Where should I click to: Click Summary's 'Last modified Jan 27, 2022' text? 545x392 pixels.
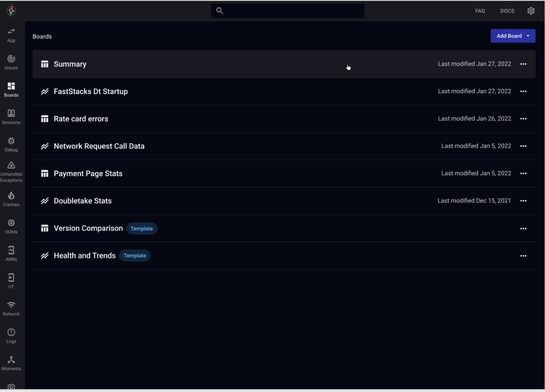tap(474, 64)
